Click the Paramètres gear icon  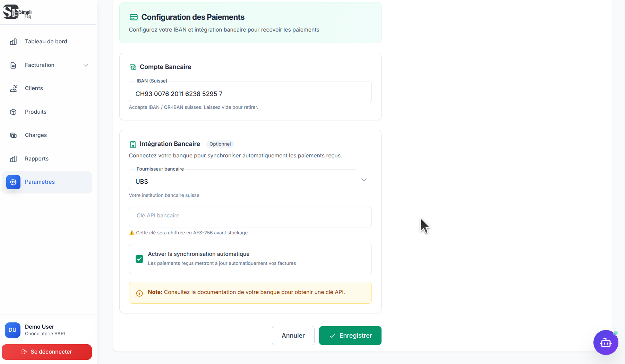(x=13, y=182)
